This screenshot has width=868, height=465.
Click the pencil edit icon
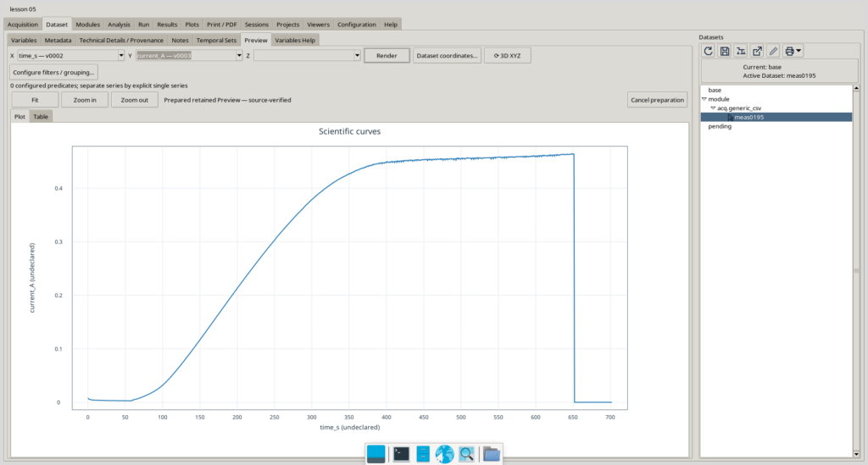773,51
